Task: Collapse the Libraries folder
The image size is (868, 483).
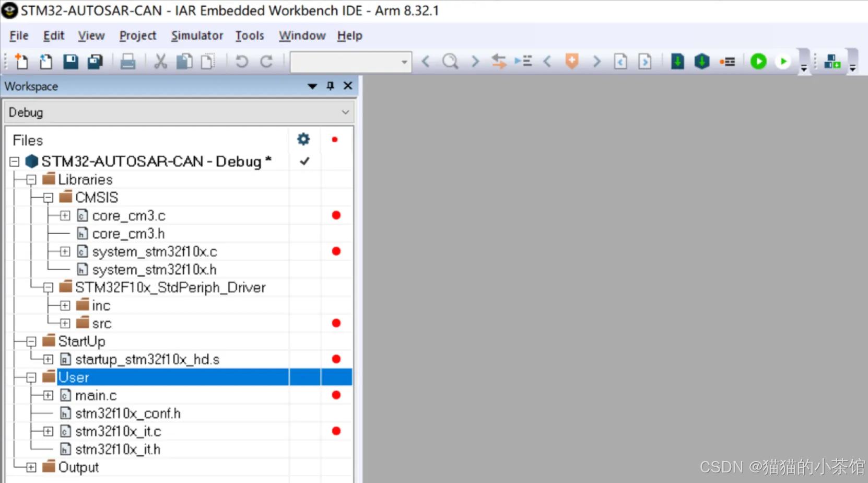Action: 31,180
